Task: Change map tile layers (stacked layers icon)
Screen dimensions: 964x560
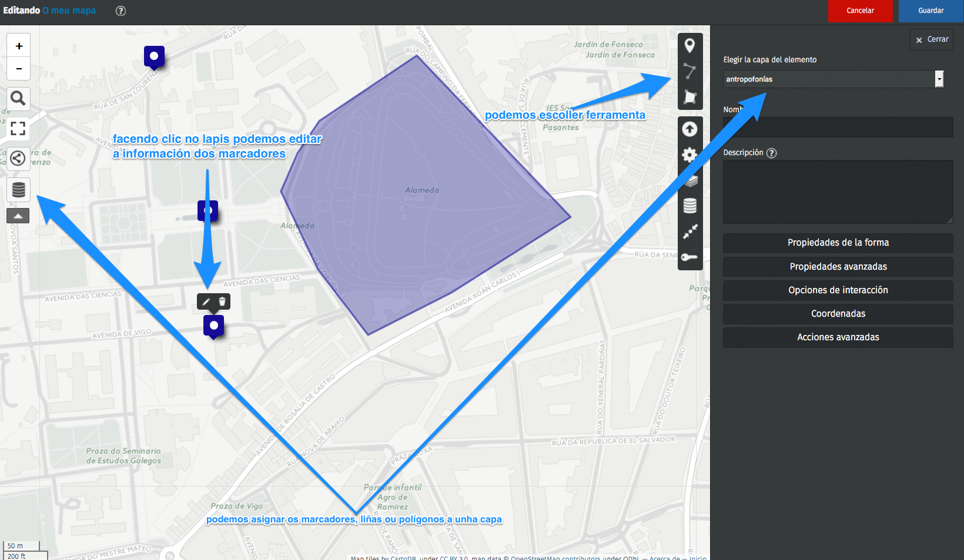Action: point(690,181)
